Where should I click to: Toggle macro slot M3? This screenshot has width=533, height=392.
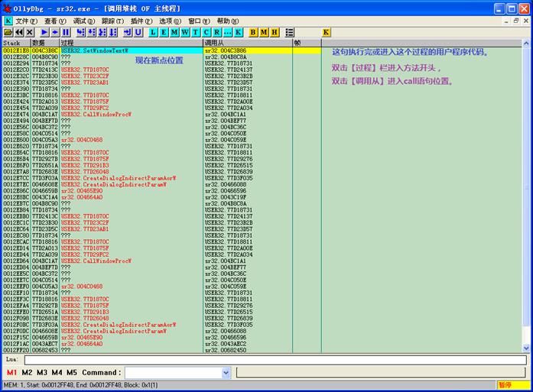tap(42, 372)
